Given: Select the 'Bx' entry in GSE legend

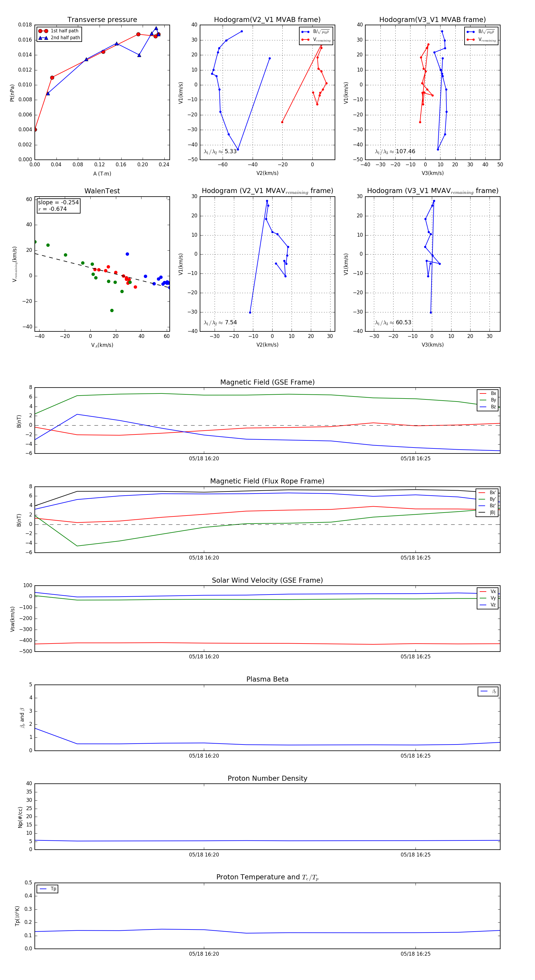Looking at the screenshot, I should tap(488, 393).
